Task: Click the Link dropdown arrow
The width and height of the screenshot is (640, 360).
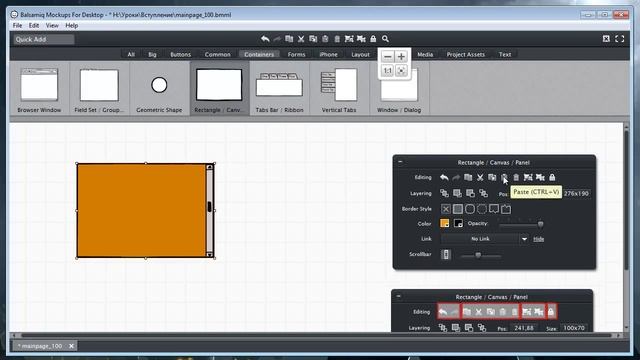Action: pyautogui.click(x=524, y=239)
